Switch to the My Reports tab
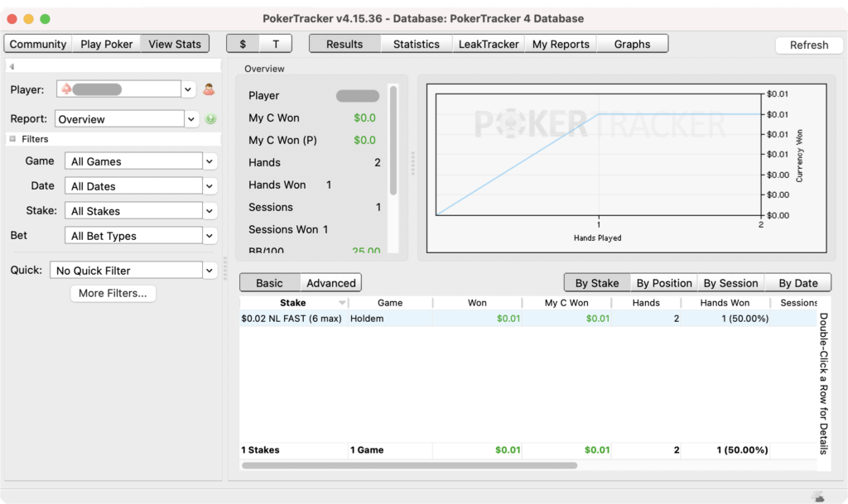848x504 pixels. pos(561,44)
